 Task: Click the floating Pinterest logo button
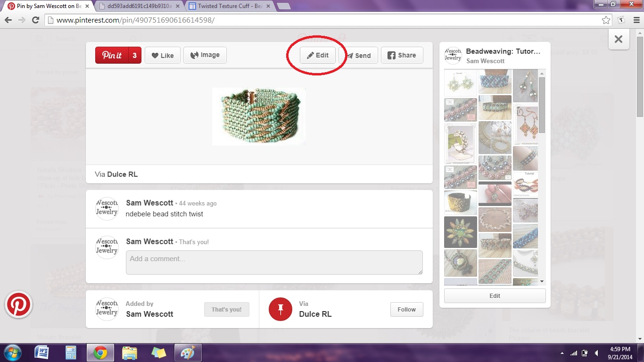coord(18,304)
